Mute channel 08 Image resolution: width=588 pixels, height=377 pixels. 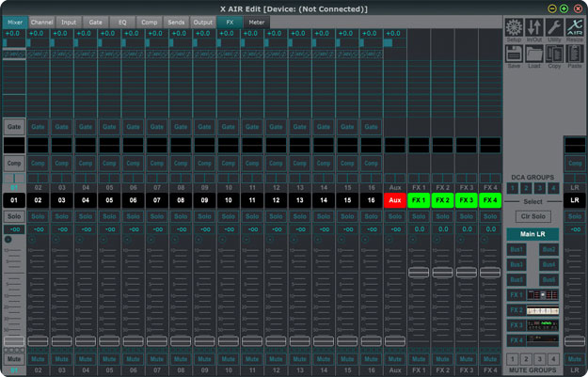(181, 359)
